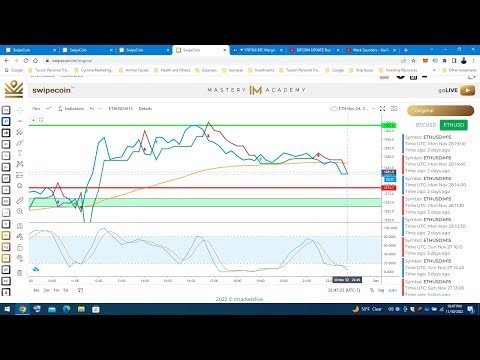This screenshot has height=360, width=480.
Task: Select the zoom-in magnifier tool
Action: [x=20, y=211]
